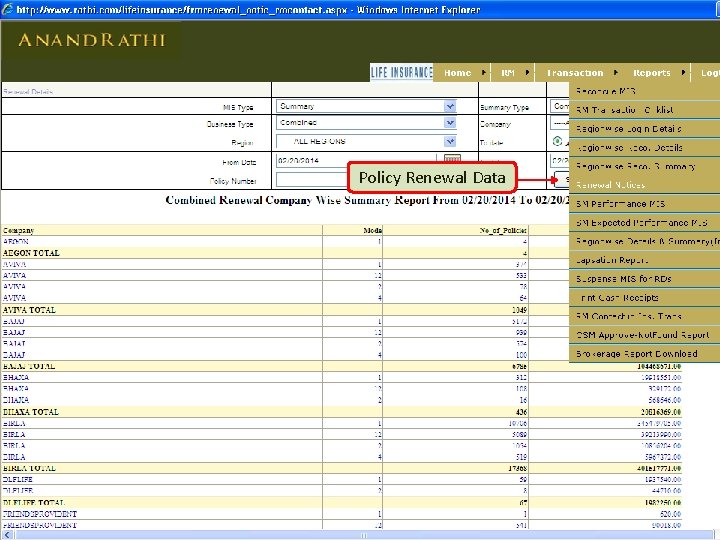Open the RM menu
The image size is (720, 540).
pos(508,73)
